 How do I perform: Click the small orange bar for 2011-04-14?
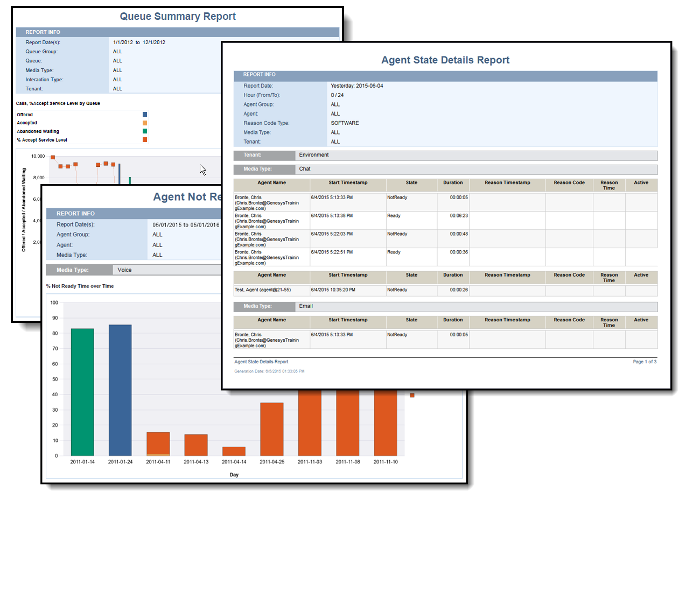tap(234, 451)
